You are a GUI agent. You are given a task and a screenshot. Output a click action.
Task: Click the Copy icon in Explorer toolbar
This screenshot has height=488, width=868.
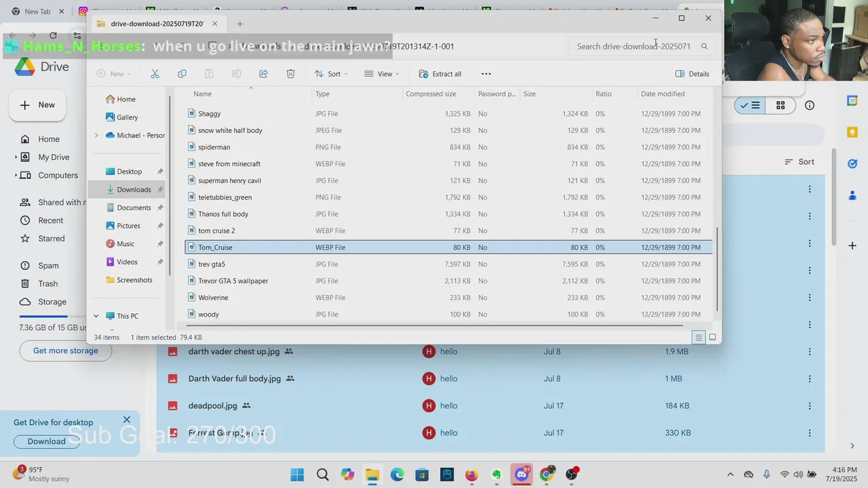[x=182, y=74]
